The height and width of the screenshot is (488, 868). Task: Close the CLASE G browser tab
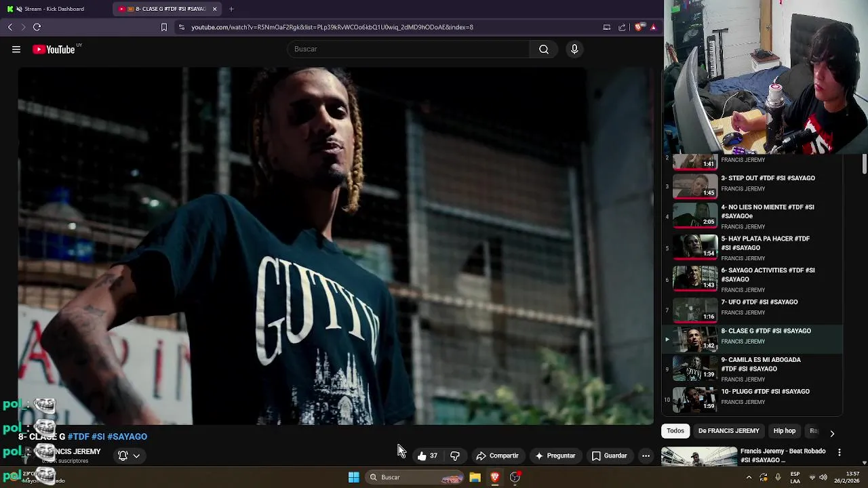215,9
